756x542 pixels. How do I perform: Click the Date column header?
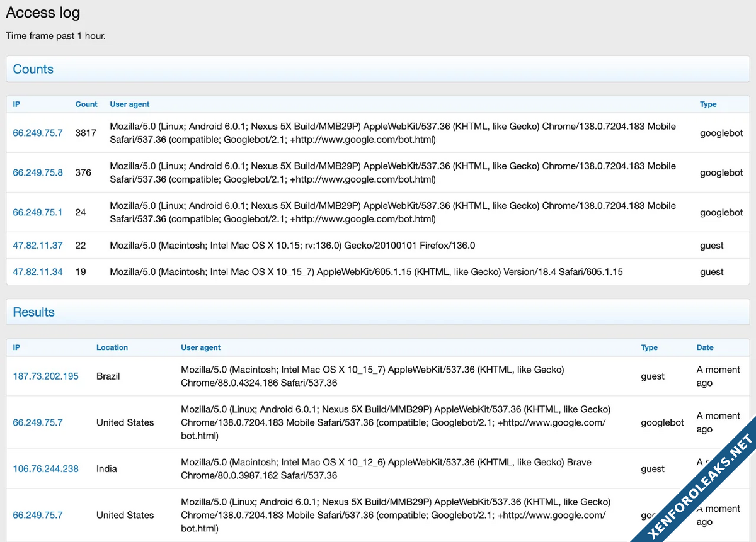pos(705,347)
